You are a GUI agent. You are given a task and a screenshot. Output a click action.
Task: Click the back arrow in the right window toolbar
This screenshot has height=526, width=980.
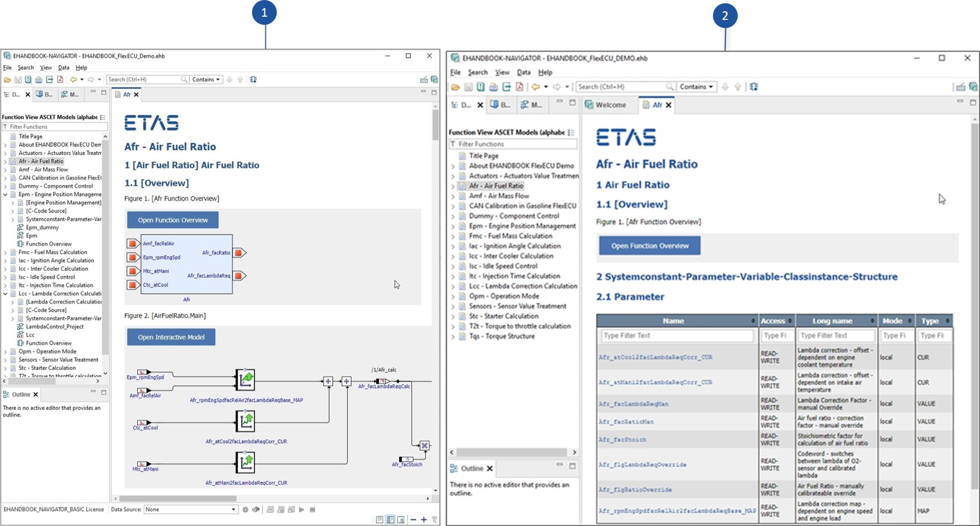535,87
